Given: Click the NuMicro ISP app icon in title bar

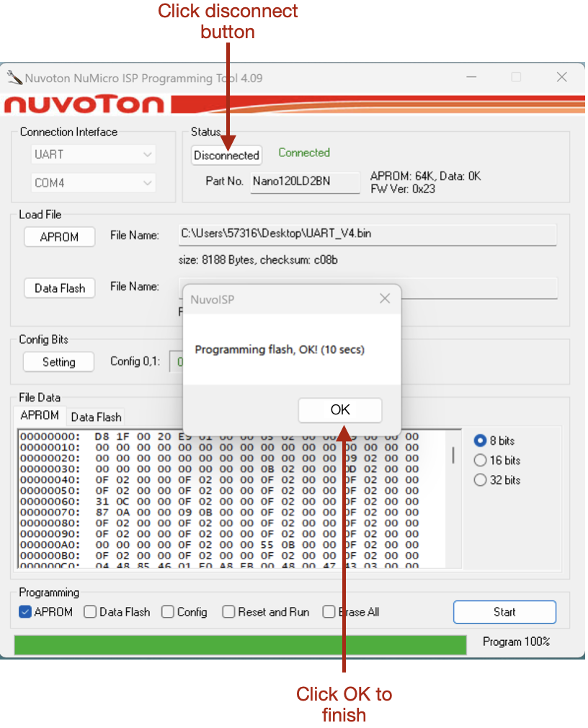Looking at the screenshot, I should (14, 77).
